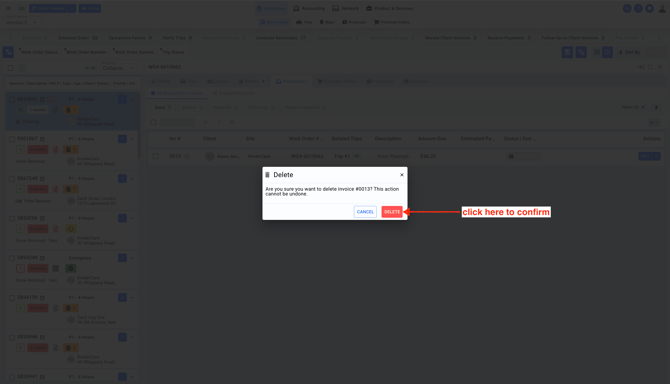Open blue action menu on work order 5867248
This screenshot has height=384, width=670.
click(122, 179)
